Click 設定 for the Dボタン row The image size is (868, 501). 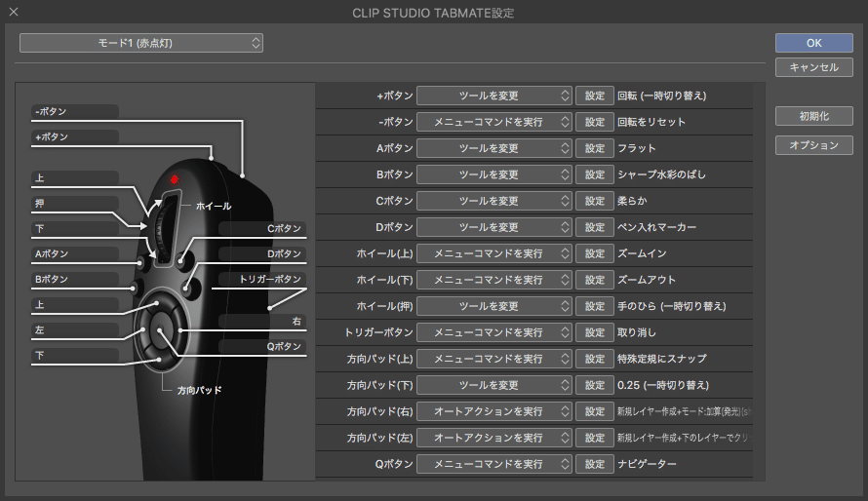click(595, 227)
